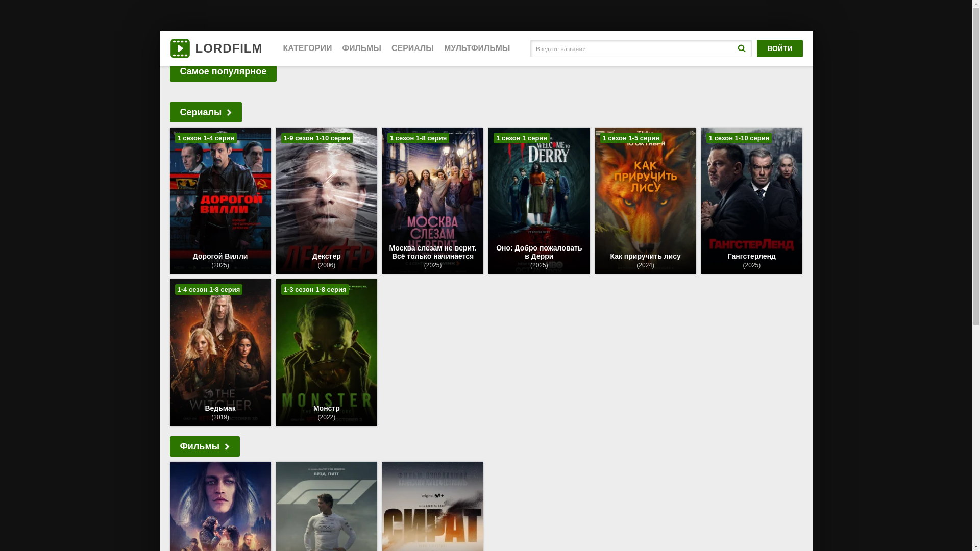Open ГангстерЛенд series poster

point(752,201)
